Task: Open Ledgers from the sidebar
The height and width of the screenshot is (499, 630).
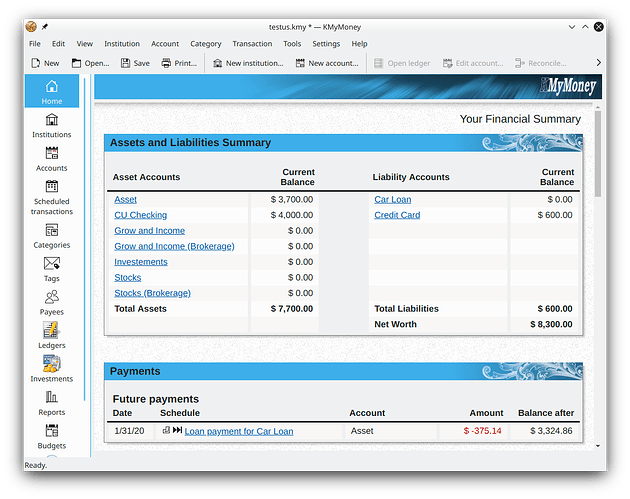Action: [x=51, y=335]
